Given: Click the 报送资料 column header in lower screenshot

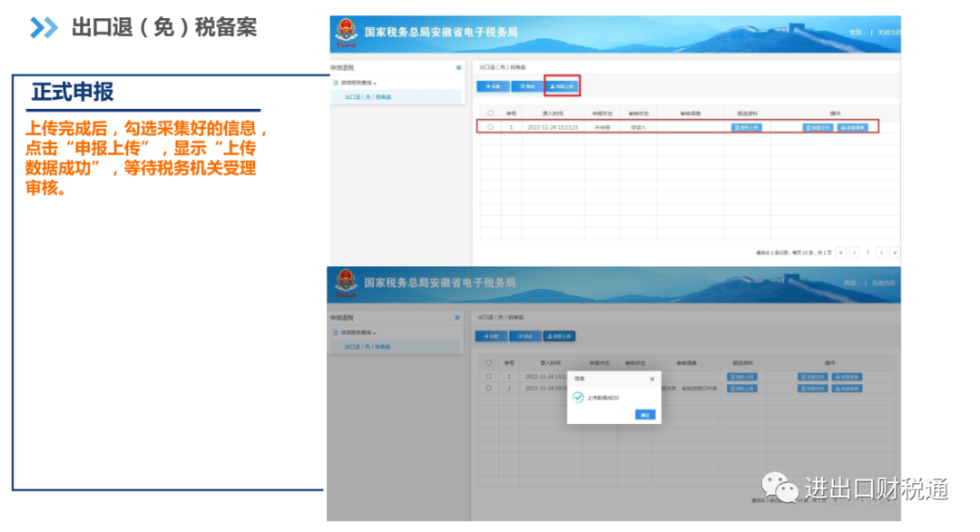Looking at the screenshot, I should coord(742,362).
